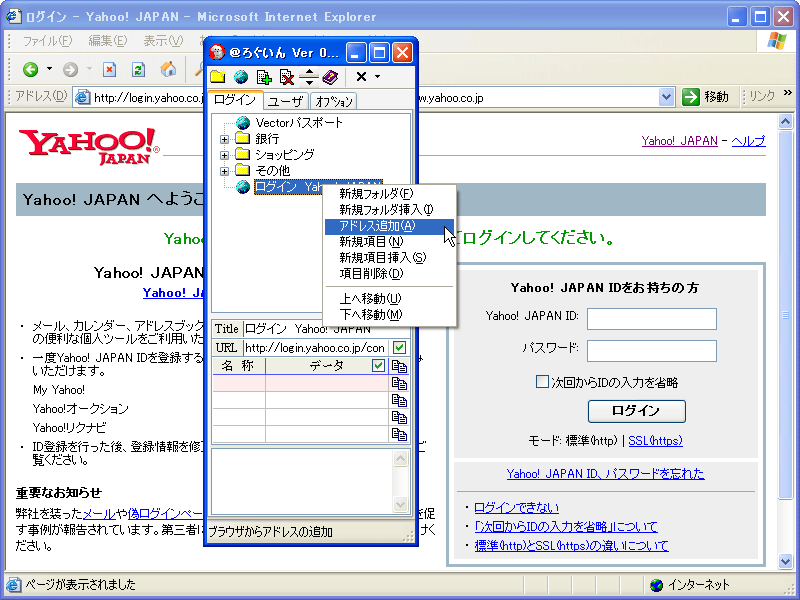Click the Title field in @ろぐいん
800x600 pixels.
point(327,329)
